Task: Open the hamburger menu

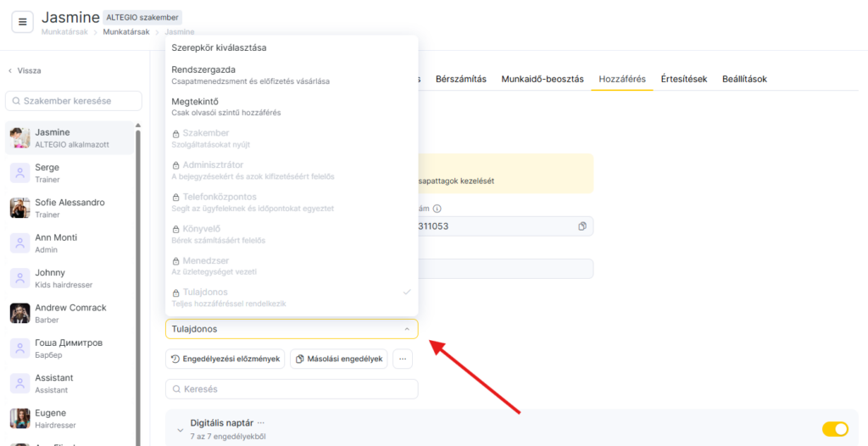Action: pyautogui.click(x=23, y=22)
